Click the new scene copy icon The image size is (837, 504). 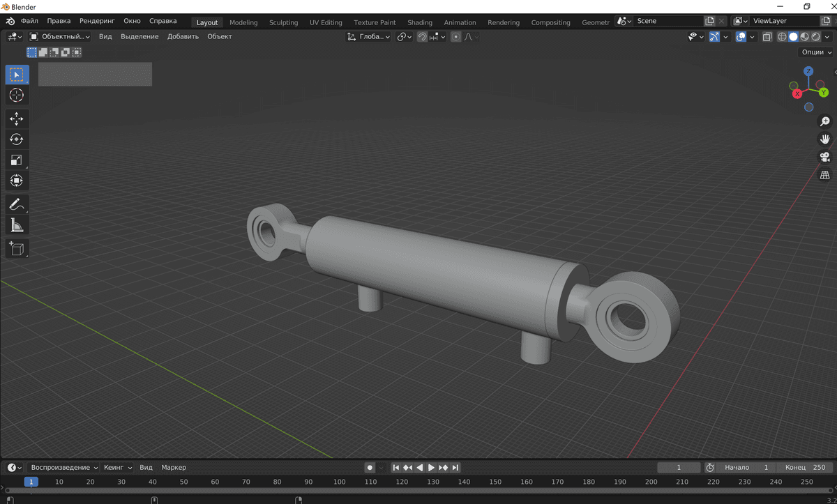[x=709, y=21]
